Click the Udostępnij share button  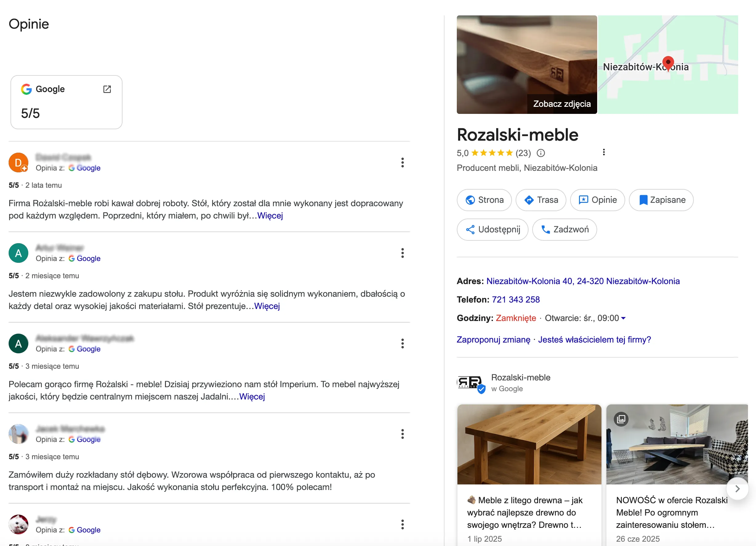point(492,229)
